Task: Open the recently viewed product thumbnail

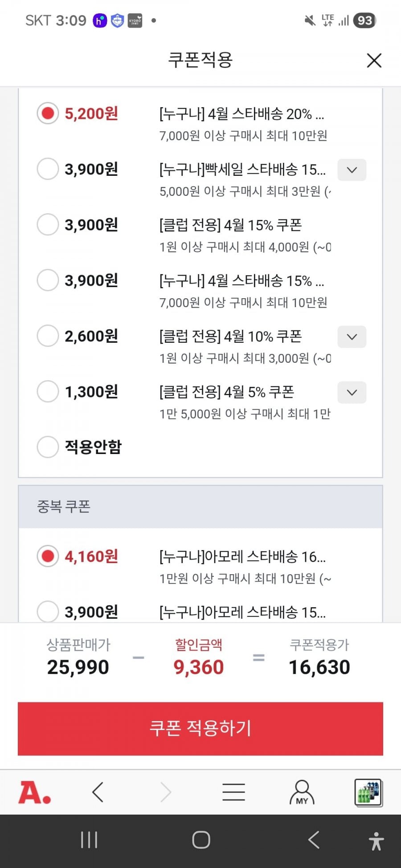Action: pos(368,793)
